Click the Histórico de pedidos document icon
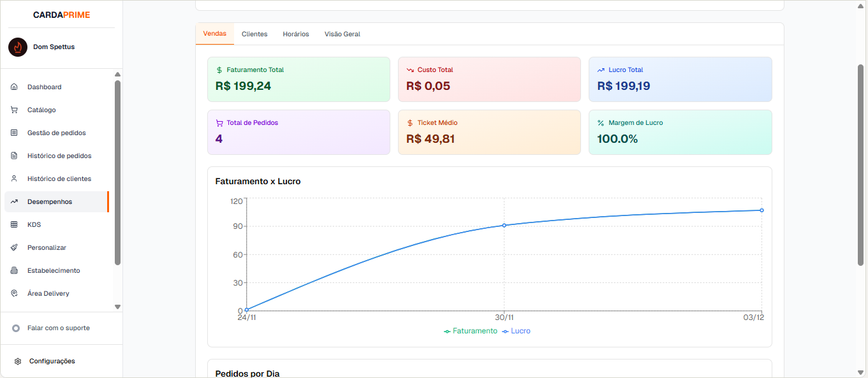Screen dimensions: 868x378 coord(14,156)
